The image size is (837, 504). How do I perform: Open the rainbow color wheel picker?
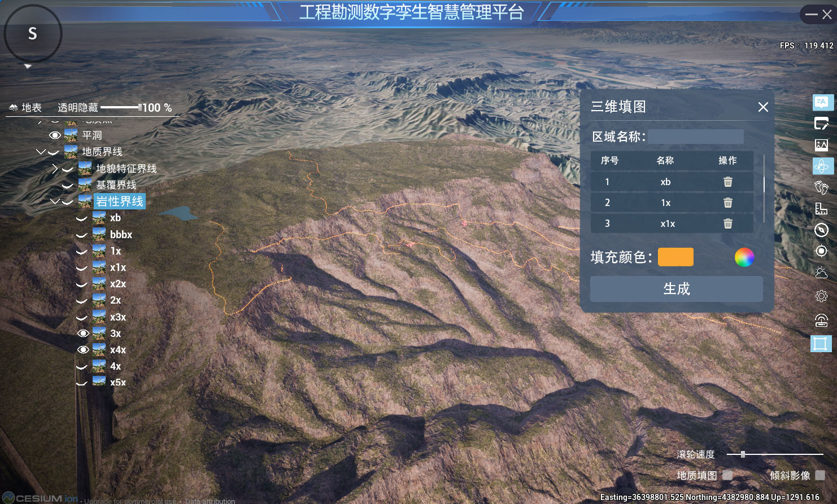pos(744,257)
